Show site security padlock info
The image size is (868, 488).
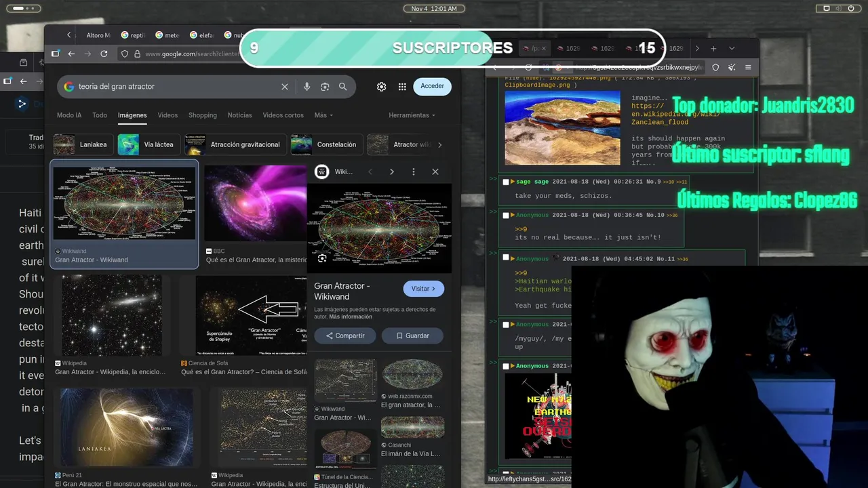137,54
